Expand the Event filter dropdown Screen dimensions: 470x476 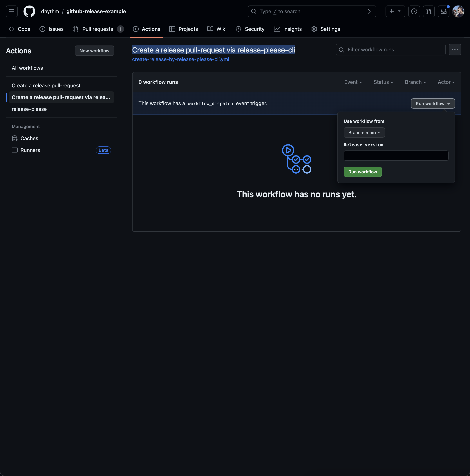(353, 82)
